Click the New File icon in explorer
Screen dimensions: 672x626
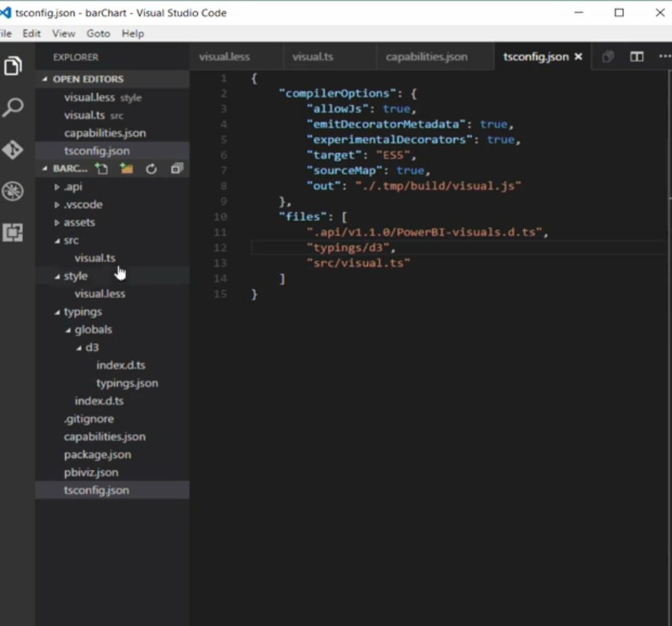click(x=102, y=169)
